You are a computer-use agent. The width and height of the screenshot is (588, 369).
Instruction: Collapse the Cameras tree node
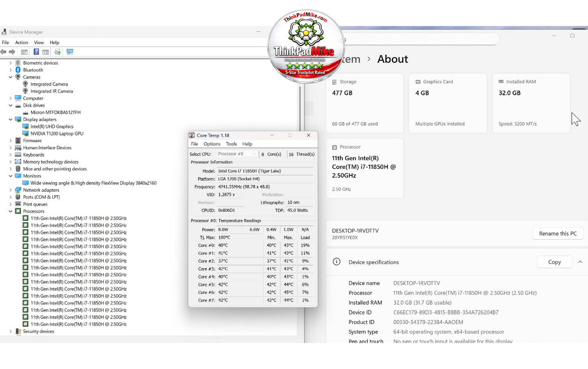pyautogui.click(x=11, y=77)
